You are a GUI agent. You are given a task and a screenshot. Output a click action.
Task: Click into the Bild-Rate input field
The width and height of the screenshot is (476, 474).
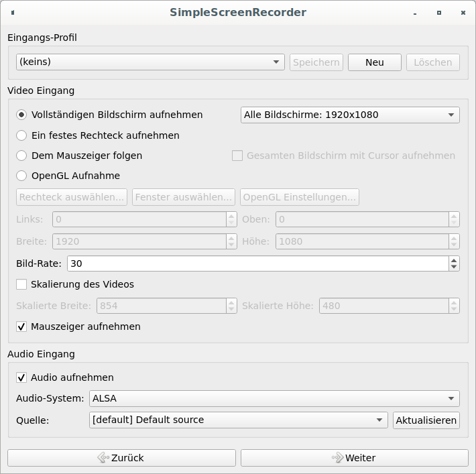click(x=257, y=263)
